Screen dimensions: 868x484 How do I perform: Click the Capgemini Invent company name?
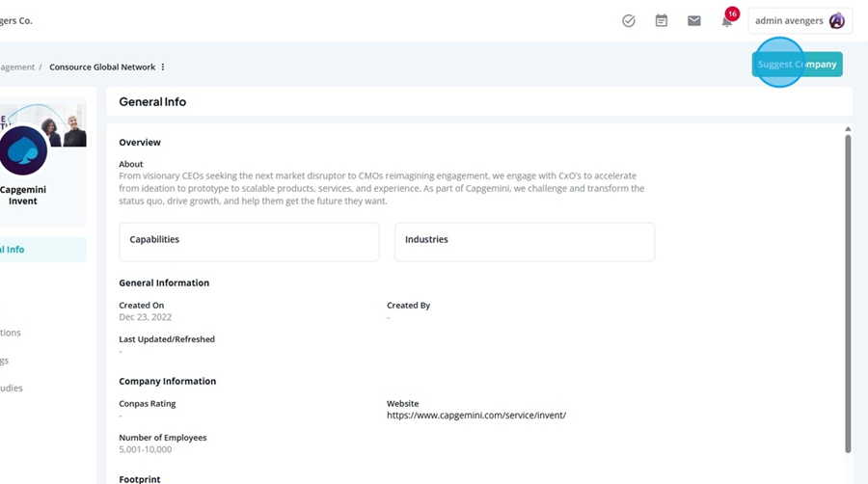point(23,196)
